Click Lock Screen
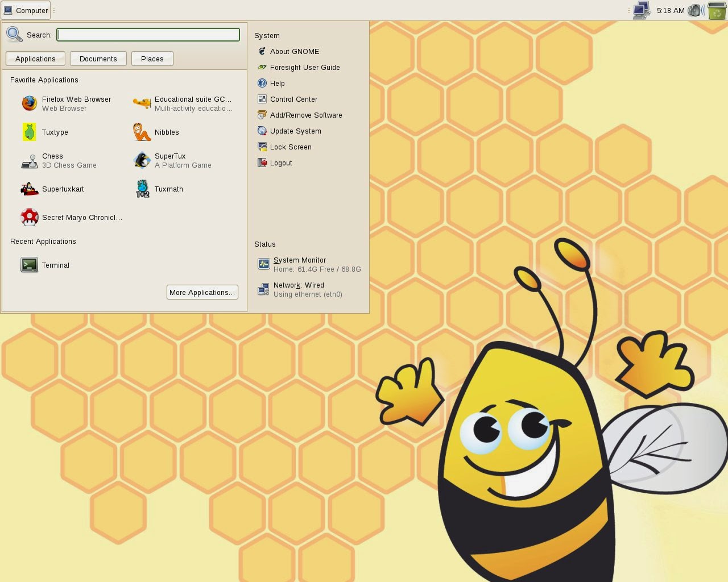728x582 pixels. pos(291,147)
